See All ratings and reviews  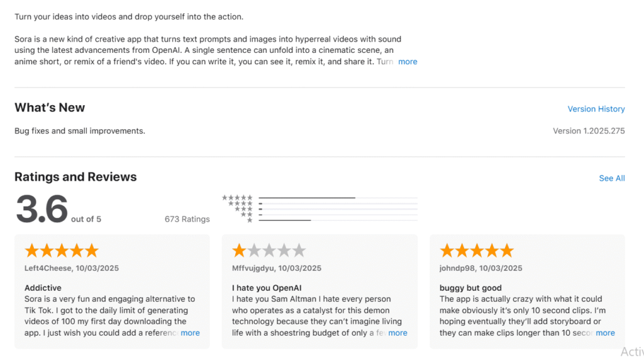point(611,178)
